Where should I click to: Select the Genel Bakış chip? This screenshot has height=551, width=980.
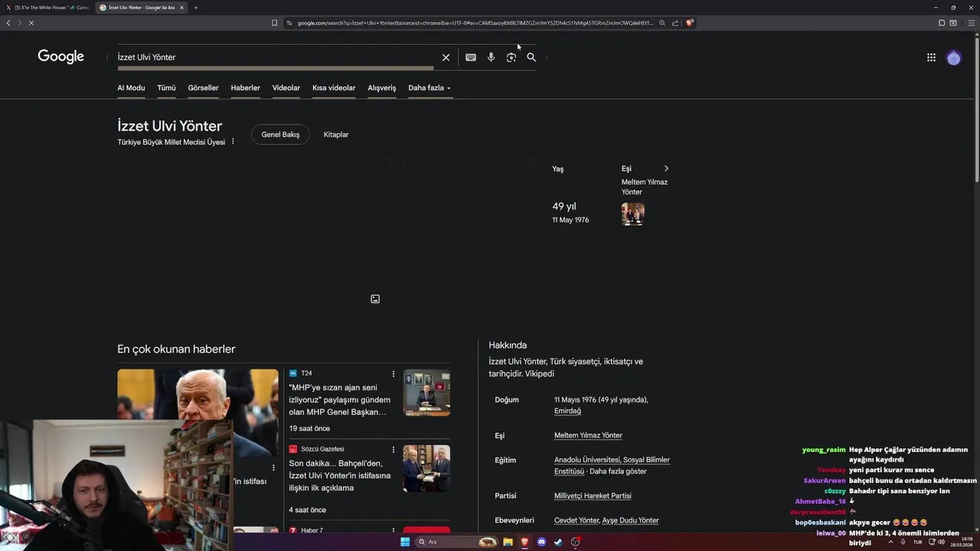[280, 135]
